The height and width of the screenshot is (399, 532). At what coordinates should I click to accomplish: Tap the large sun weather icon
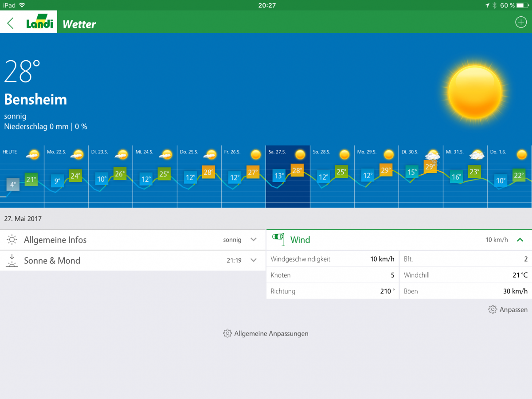pos(474,92)
